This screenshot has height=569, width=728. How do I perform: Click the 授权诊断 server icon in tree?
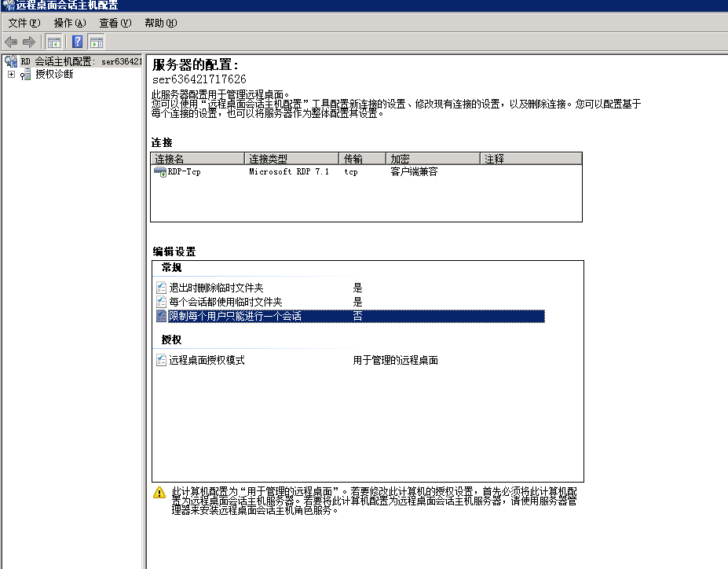pos(26,75)
